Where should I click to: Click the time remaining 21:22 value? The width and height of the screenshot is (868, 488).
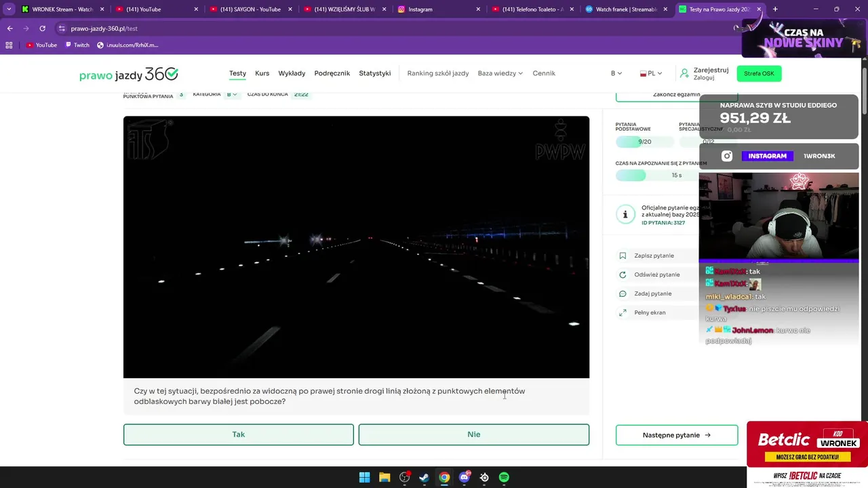coord(301,94)
